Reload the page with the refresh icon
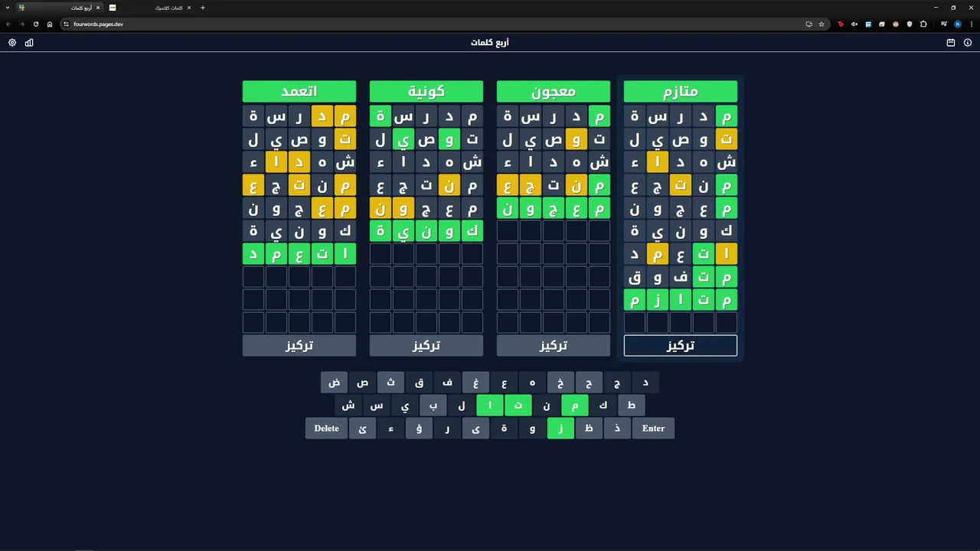 point(35,24)
